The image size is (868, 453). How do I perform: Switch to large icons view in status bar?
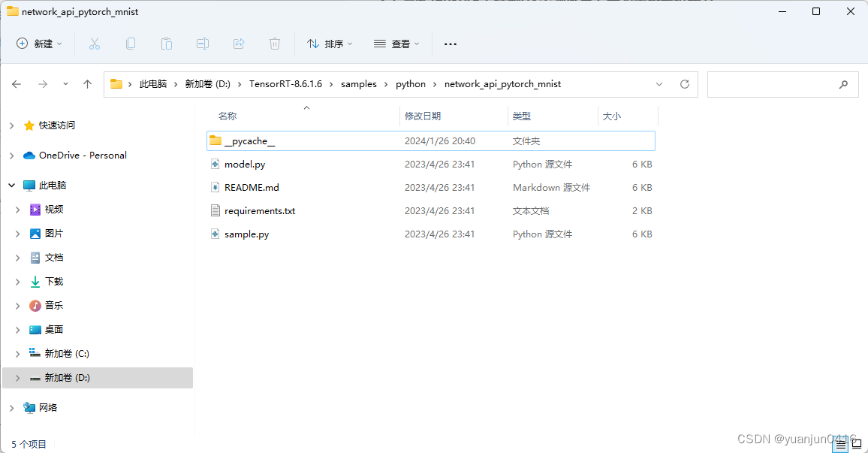click(x=857, y=444)
